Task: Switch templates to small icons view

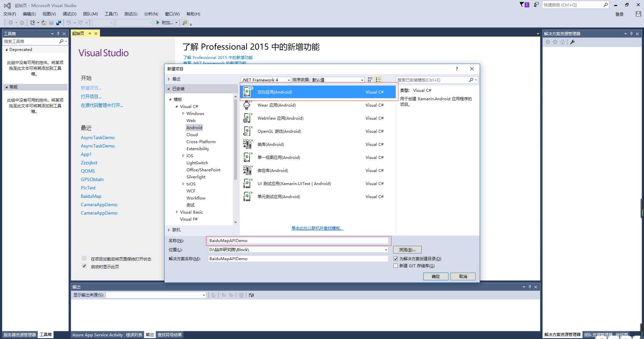Action: click(370, 79)
